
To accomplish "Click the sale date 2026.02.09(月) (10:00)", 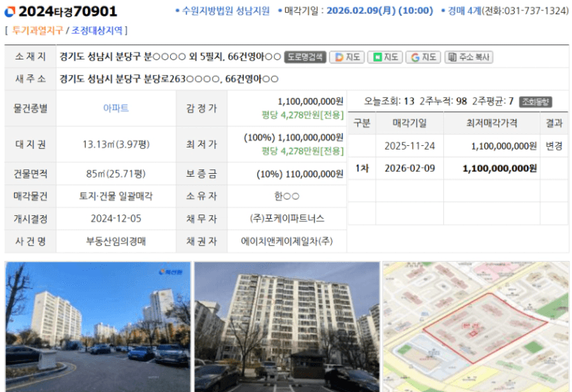I will coord(380,11).
